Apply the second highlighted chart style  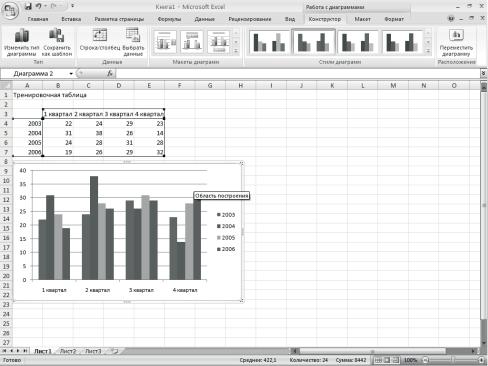tap(313, 42)
